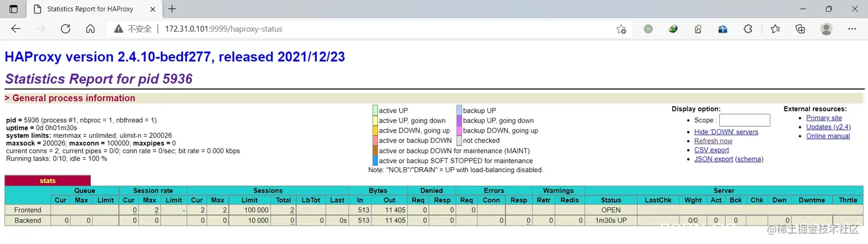Click the Warnings column group header
868x244 pixels.
click(558, 191)
